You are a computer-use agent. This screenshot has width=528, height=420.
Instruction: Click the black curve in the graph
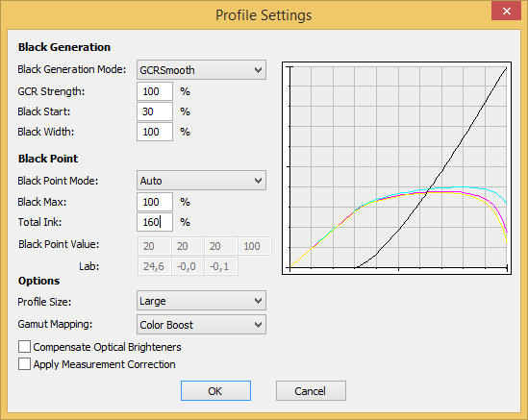463,137
